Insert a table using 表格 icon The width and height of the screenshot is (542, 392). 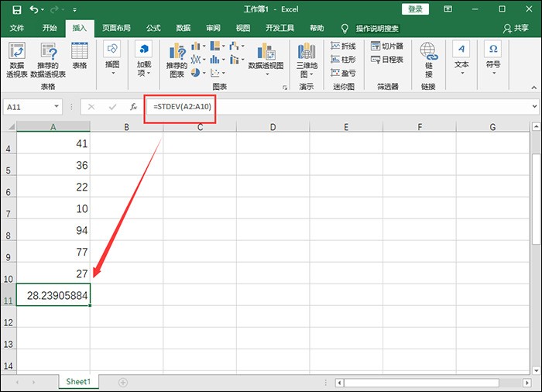[x=80, y=55]
